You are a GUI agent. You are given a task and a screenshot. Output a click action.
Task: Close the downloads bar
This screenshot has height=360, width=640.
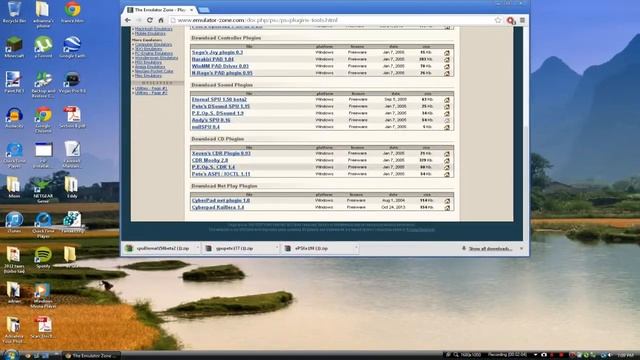pos(521,248)
